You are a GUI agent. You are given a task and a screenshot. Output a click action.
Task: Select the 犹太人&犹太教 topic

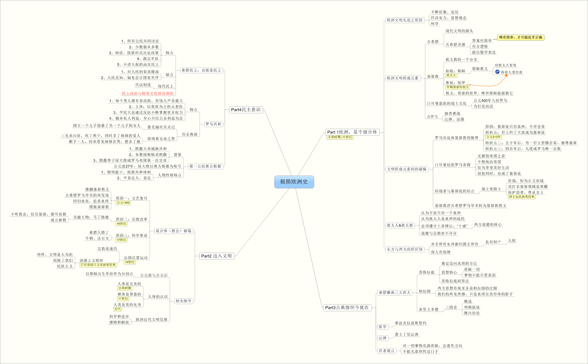tap(400, 225)
